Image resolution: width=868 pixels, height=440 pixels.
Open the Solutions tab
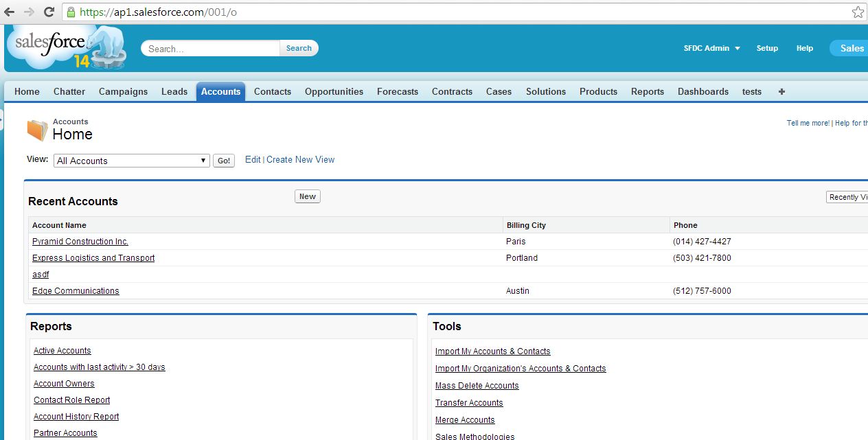(546, 91)
